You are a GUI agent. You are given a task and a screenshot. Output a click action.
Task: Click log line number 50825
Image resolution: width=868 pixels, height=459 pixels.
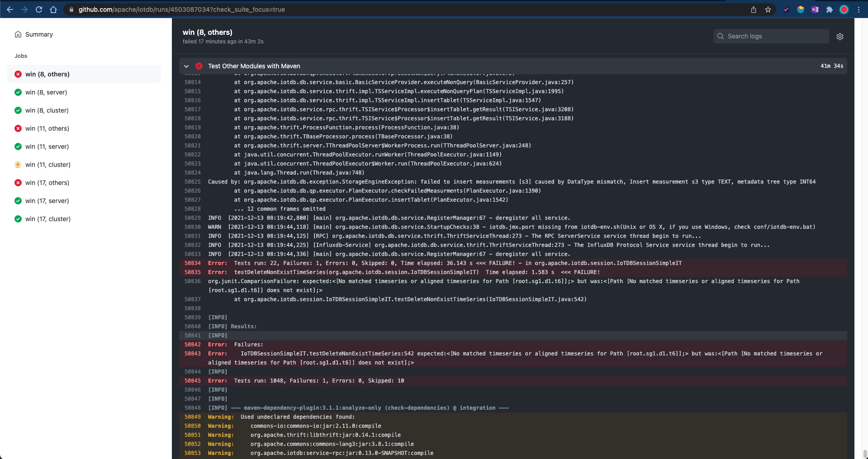pyautogui.click(x=192, y=182)
